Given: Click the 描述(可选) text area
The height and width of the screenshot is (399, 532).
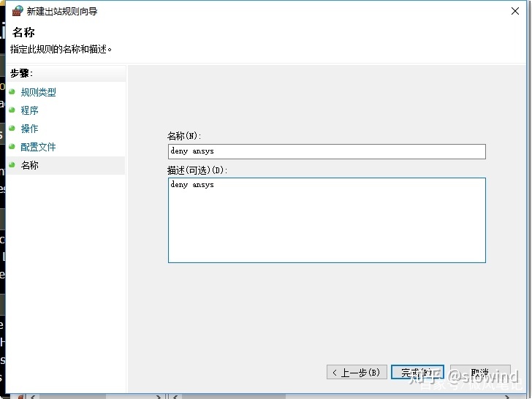Looking at the screenshot, I should 327,220.
